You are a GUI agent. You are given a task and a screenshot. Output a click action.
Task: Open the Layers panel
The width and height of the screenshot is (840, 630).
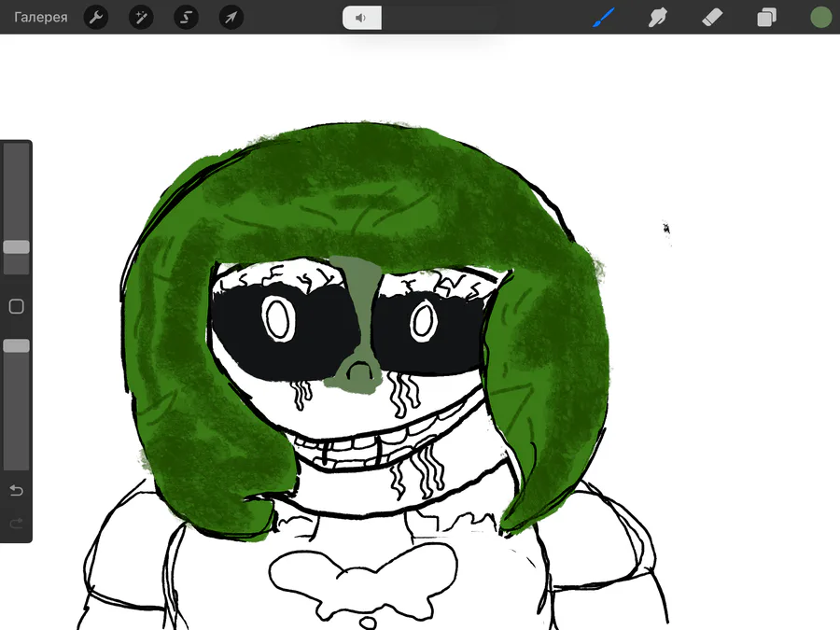tap(766, 18)
